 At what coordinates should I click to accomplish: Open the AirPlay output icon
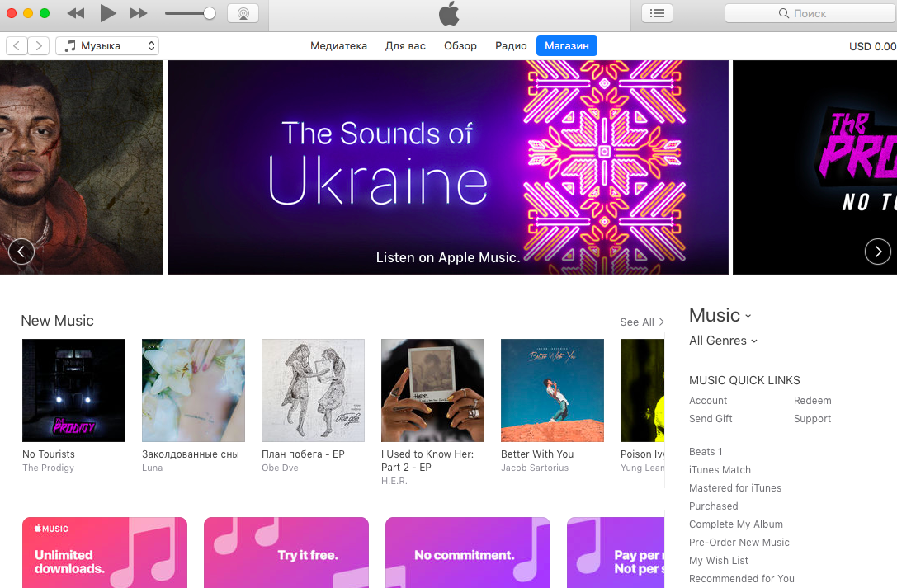click(x=243, y=13)
